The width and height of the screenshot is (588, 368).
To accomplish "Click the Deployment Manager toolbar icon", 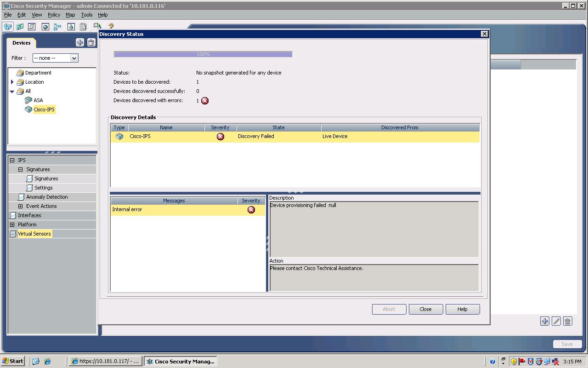I will (71, 27).
